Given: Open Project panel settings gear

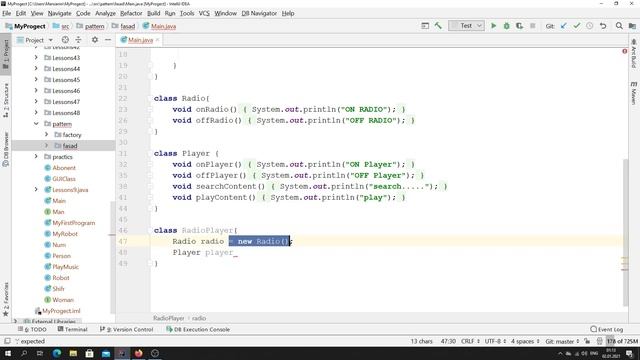Looking at the screenshot, I should click(95, 40).
